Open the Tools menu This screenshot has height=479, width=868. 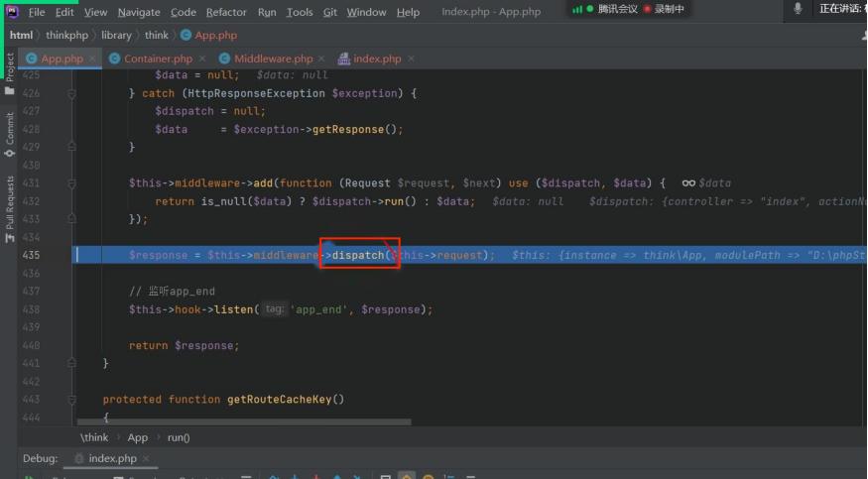pos(300,12)
